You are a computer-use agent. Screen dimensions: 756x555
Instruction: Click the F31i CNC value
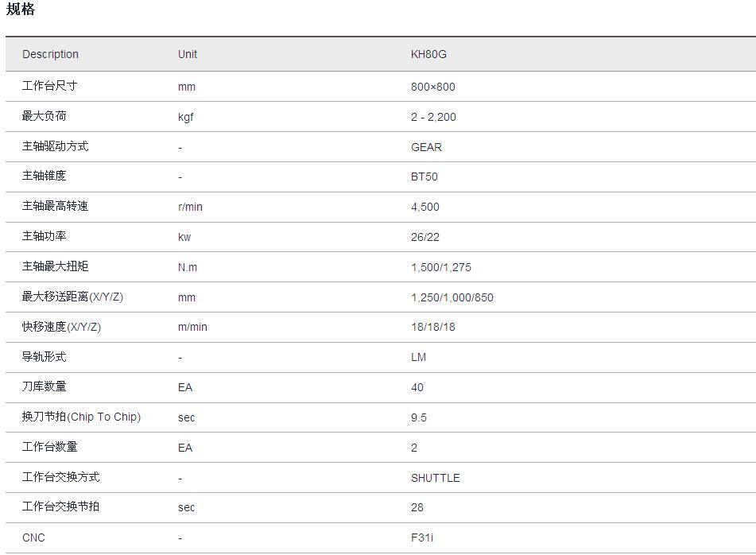pos(422,538)
